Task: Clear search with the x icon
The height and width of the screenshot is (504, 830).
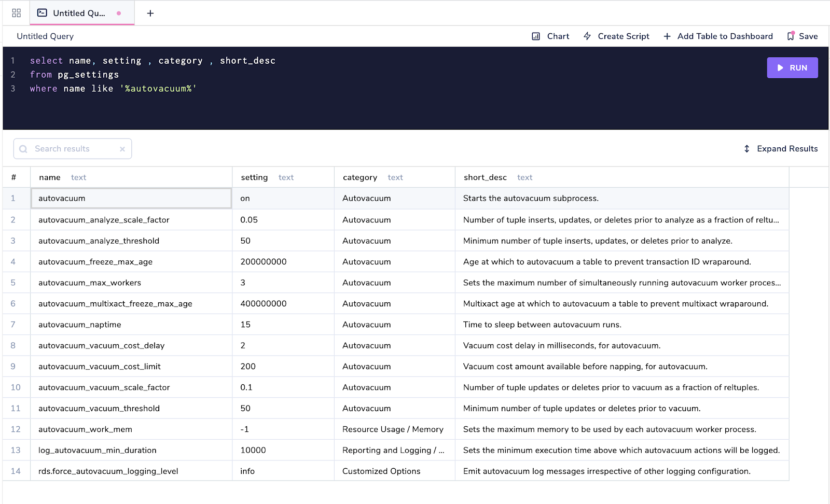Action: coord(122,149)
